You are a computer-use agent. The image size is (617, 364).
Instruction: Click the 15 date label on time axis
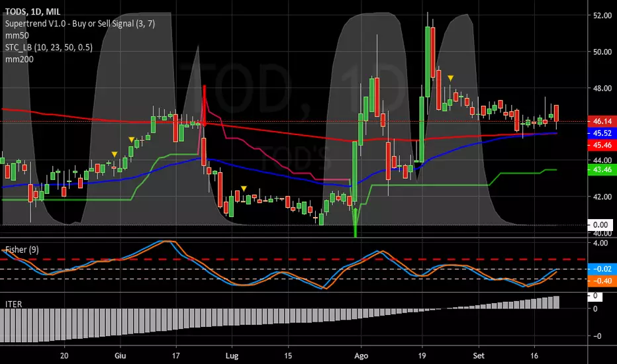288,356
